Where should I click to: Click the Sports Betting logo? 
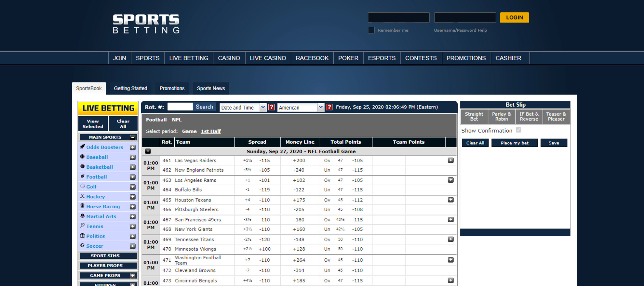tap(146, 24)
